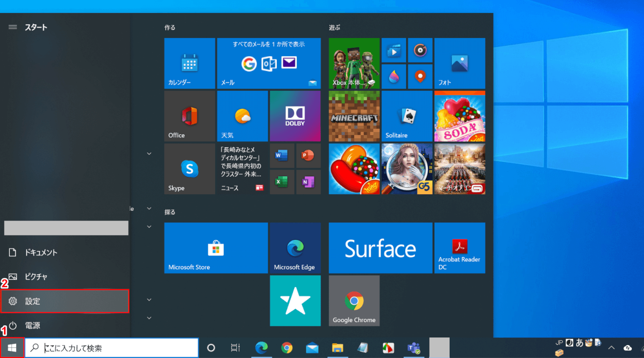Open the Microsoft Store tile

[216, 248]
